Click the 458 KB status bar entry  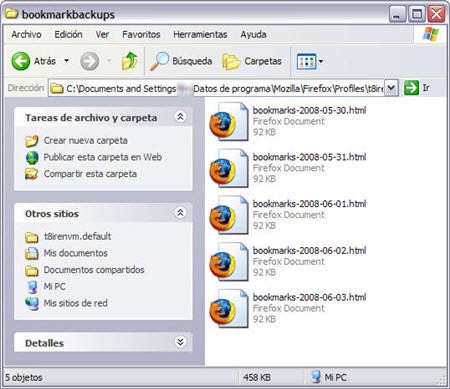(257, 378)
